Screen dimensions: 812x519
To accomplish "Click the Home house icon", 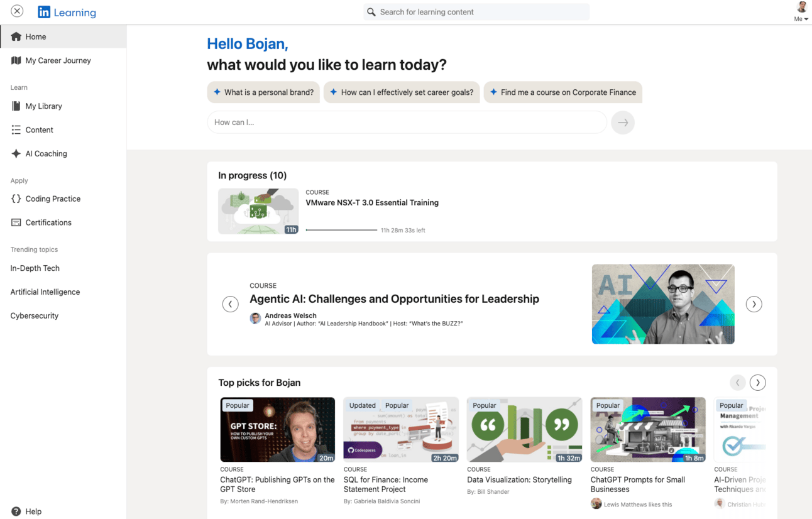I will [x=16, y=36].
